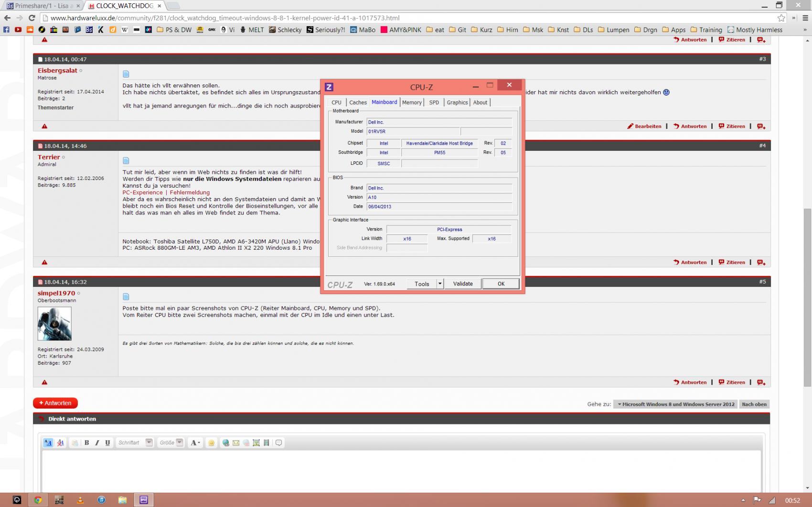The width and height of the screenshot is (812, 507).
Task: Open the Eisbergsalat user profile
Action: tap(57, 70)
